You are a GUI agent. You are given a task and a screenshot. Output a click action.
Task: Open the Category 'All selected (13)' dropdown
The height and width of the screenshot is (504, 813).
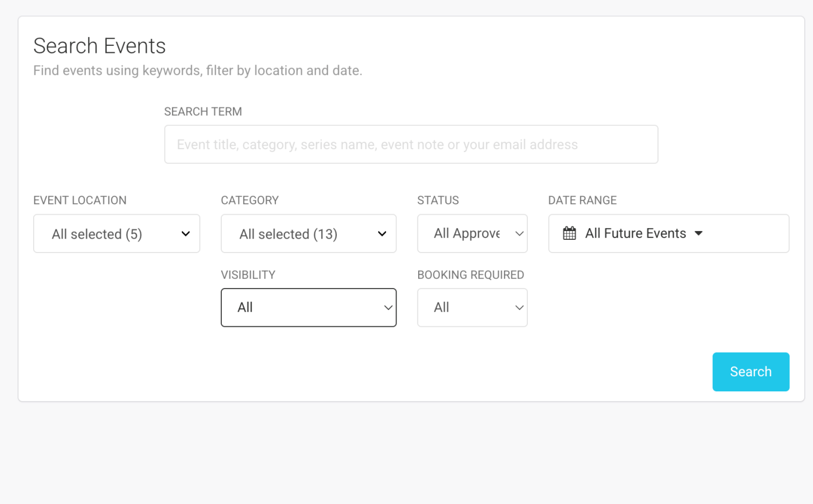pos(308,233)
